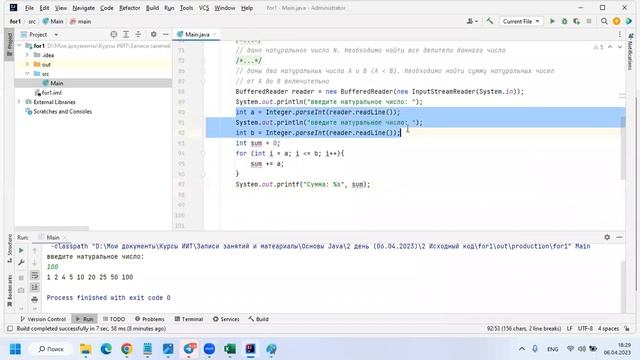Image resolution: width=640 pixels, height=360 pixels.
Task: Open the JetBrains Toolbox style icon at the toolbar's far right
Action: (629, 21)
